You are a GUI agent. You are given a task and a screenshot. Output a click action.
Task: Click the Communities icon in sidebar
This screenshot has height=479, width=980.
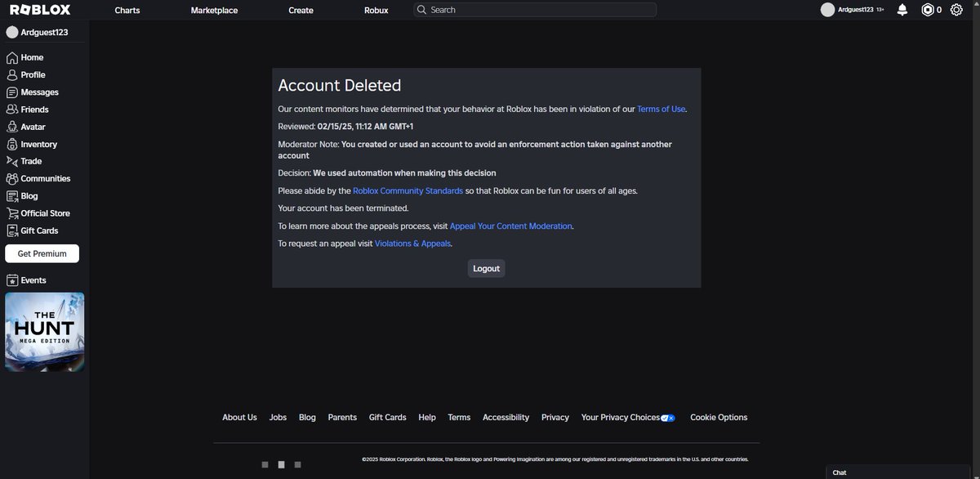click(x=12, y=178)
